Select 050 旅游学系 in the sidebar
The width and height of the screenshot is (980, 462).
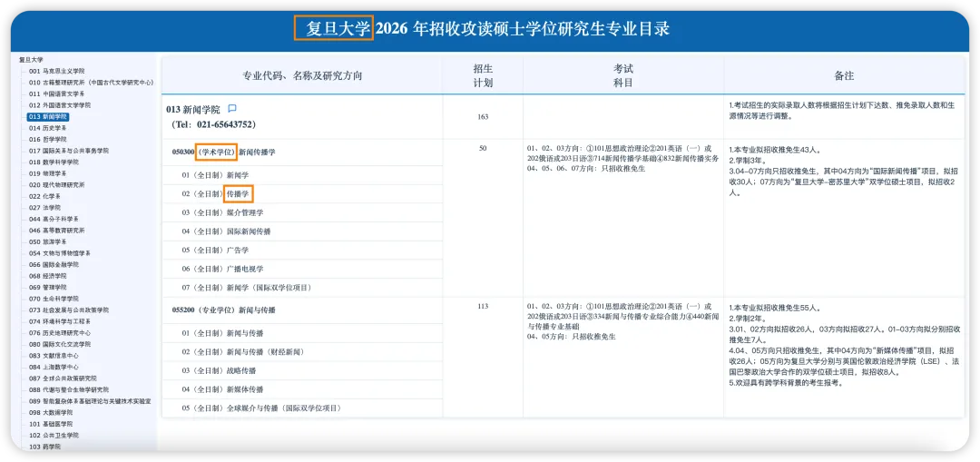coord(47,242)
